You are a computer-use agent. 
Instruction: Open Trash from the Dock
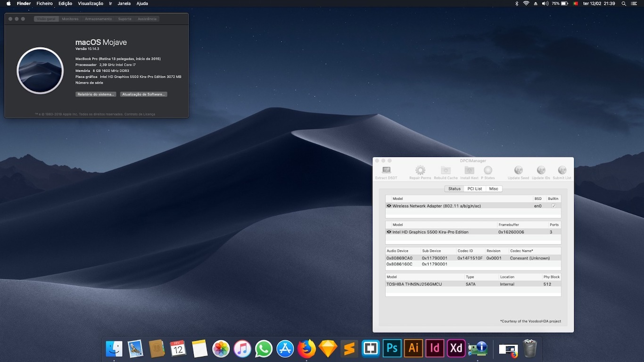(x=528, y=348)
